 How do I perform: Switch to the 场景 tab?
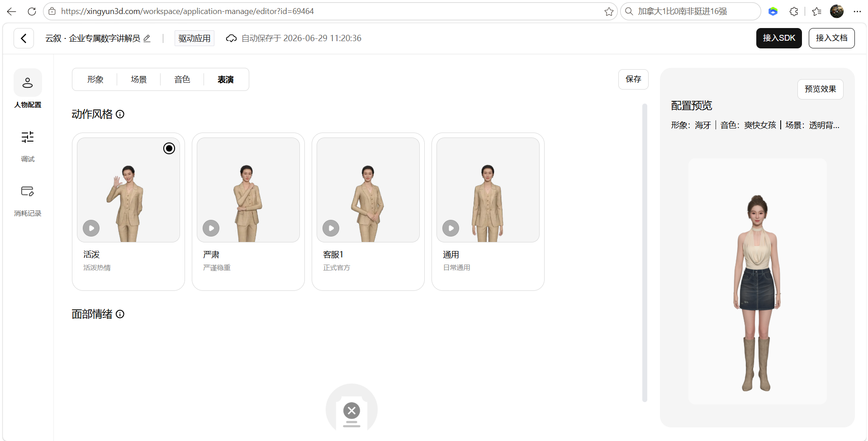point(139,80)
